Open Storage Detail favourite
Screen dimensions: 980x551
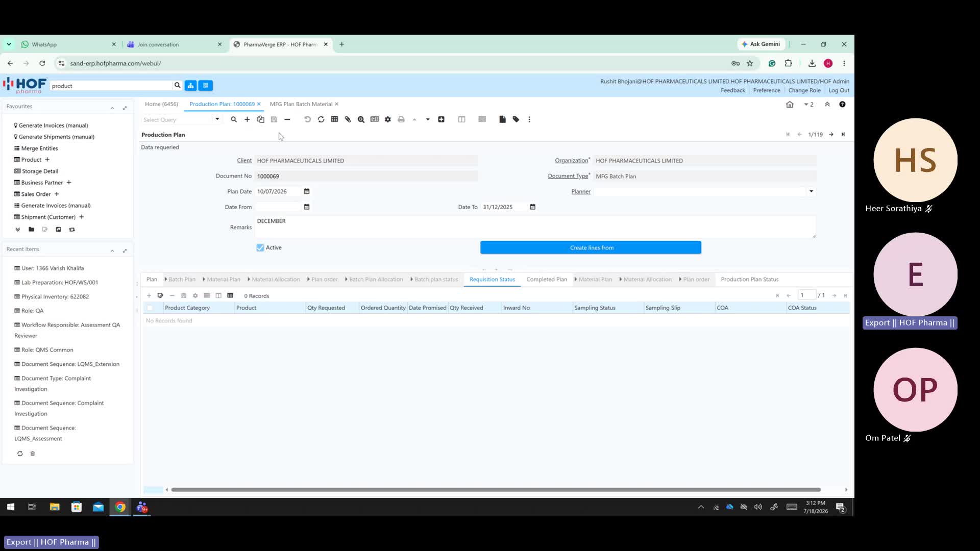(40, 171)
